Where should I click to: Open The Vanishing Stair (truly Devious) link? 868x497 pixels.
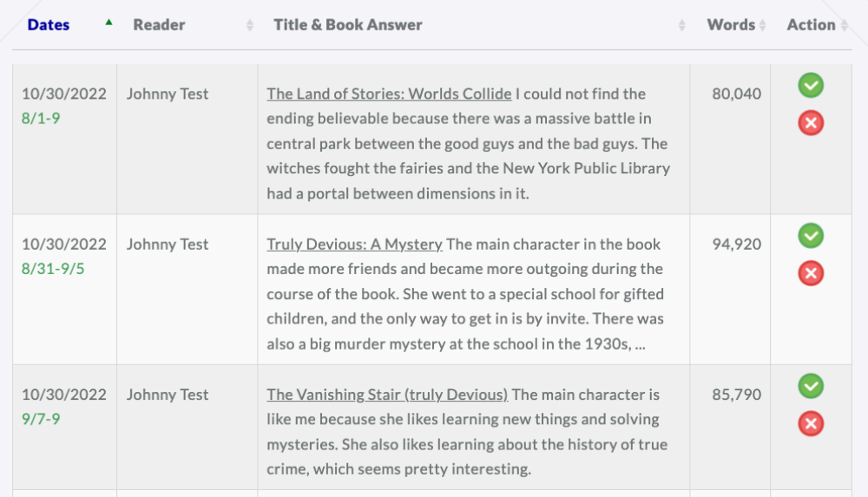[387, 395]
